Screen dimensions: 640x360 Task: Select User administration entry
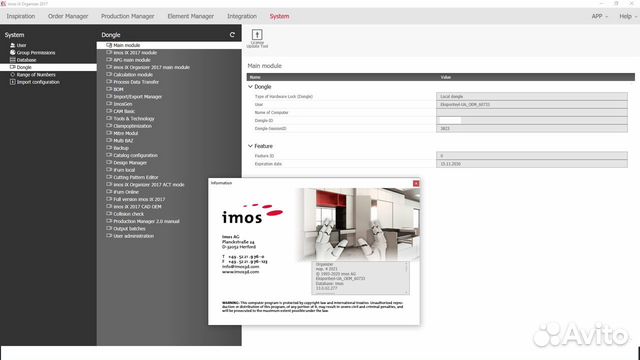[x=133, y=236]
